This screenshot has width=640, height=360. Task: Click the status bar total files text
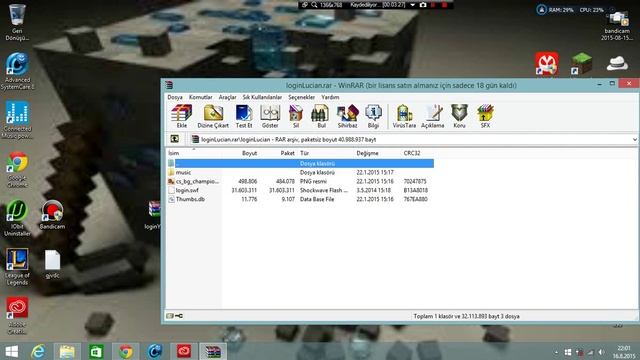coord(466,316)
